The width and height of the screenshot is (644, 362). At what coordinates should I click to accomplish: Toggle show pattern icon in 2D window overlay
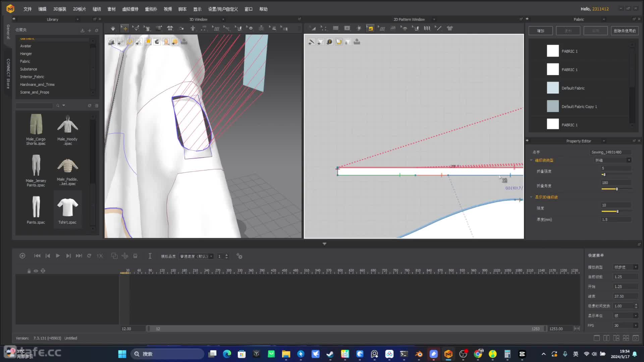pos(320,42)
